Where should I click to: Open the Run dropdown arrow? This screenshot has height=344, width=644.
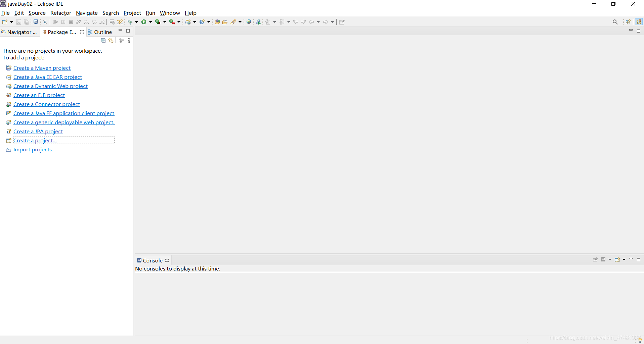point(151,22)
